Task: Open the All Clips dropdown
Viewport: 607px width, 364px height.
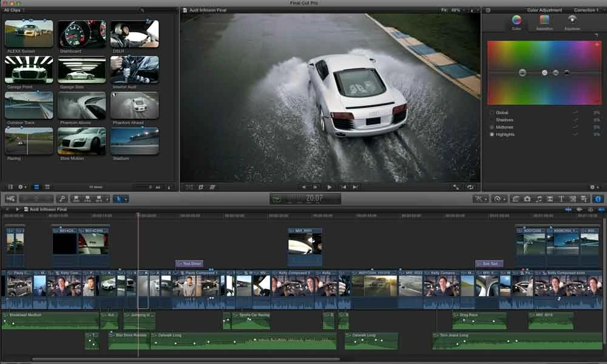Action: coord(15,10)
